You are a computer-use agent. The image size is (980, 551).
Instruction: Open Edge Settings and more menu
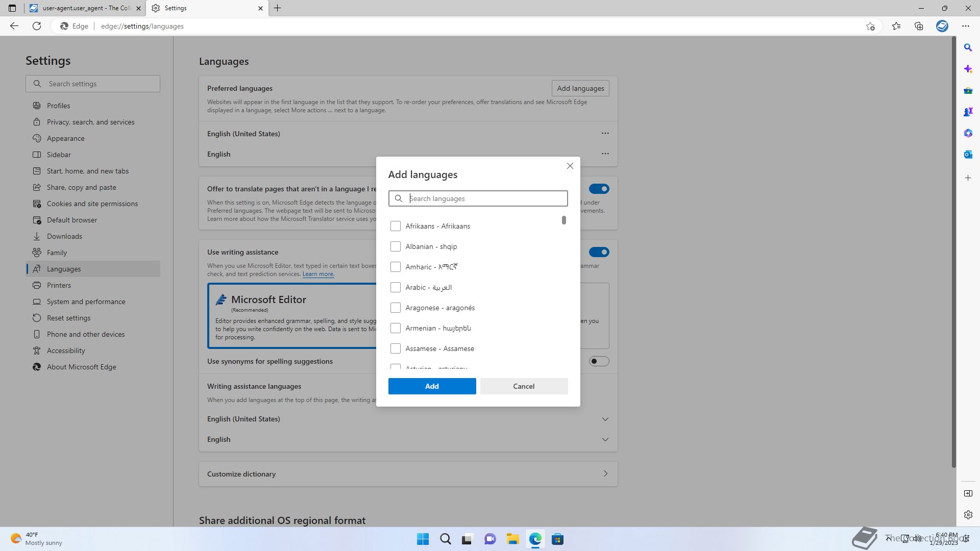pos(965,26)
